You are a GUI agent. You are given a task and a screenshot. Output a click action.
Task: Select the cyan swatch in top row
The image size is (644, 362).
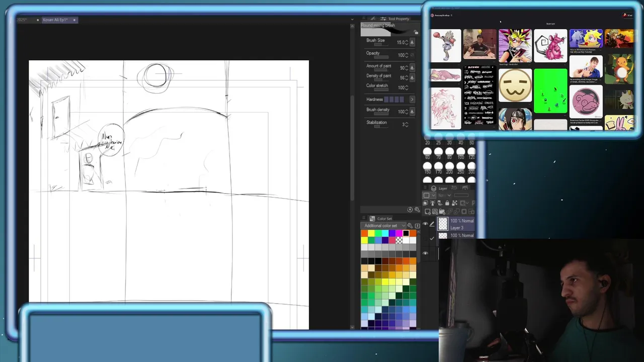coord(385,233)
